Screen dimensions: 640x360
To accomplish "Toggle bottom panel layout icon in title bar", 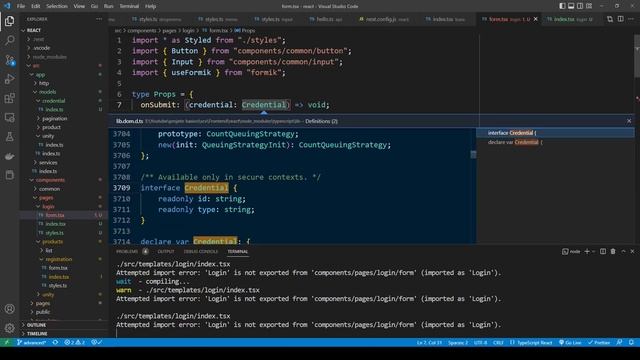I will pos(571,6).
